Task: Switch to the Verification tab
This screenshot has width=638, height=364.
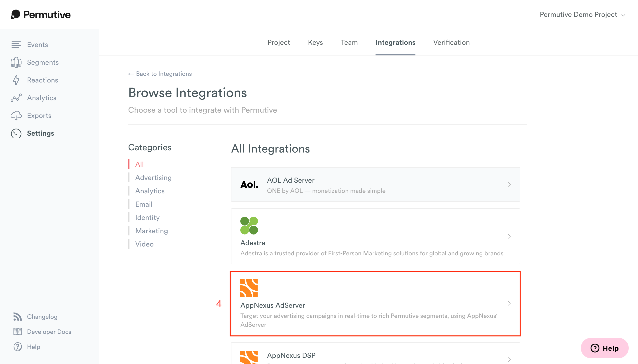Action: [x=451, y=43]
